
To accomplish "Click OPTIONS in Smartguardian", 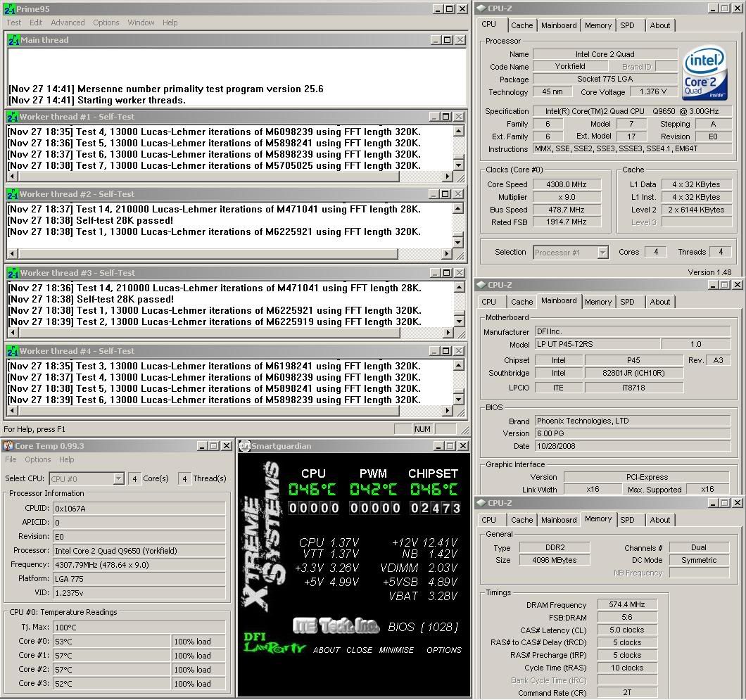I will (x=444, y=650).
